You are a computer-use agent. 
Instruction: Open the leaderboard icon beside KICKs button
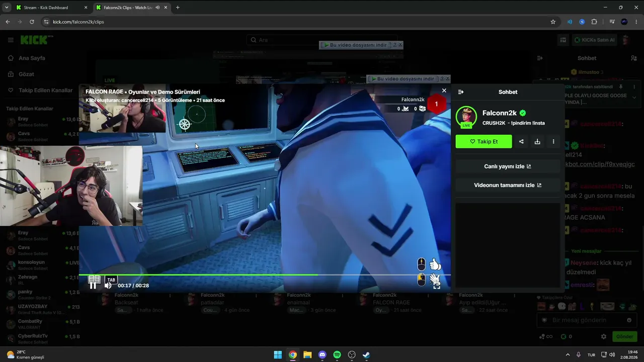tap(563, 40)
